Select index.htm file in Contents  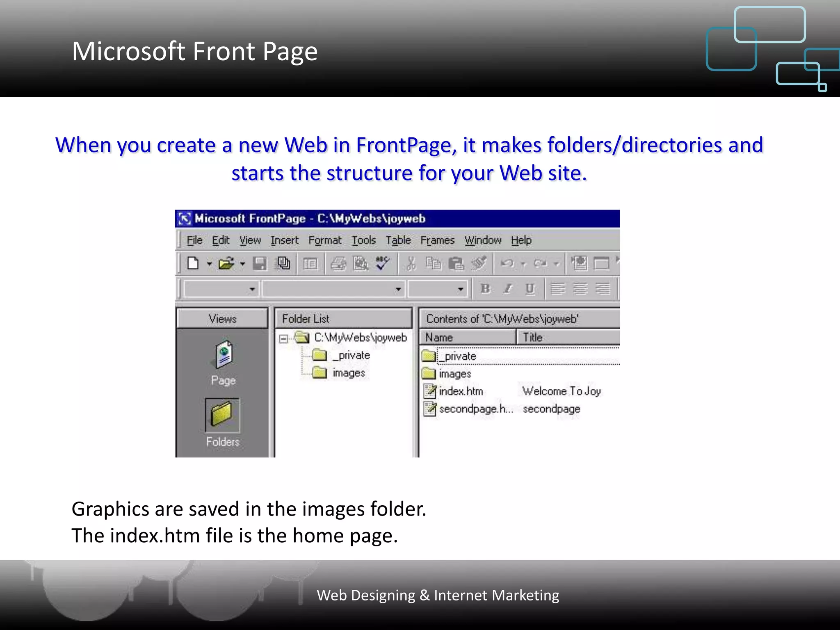(x=453, y=391)
